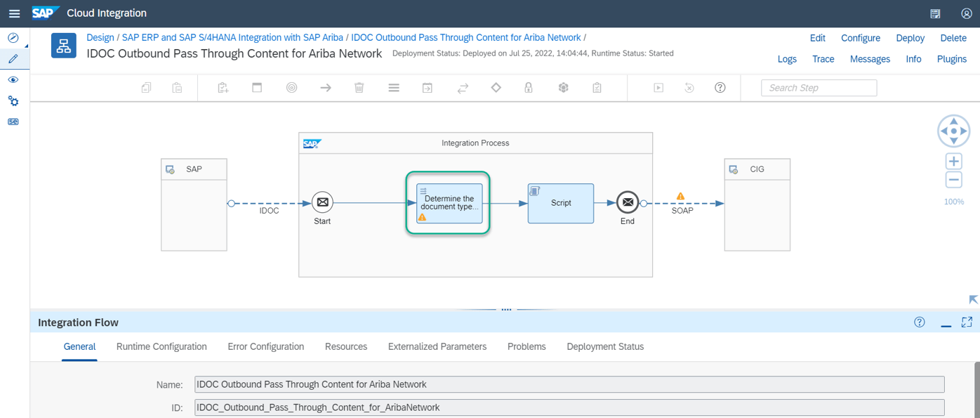Open the Discover compass icon in sidebar
Image resolution: width=980 pixels, height=418 pixels.
[x=13, y=38]
